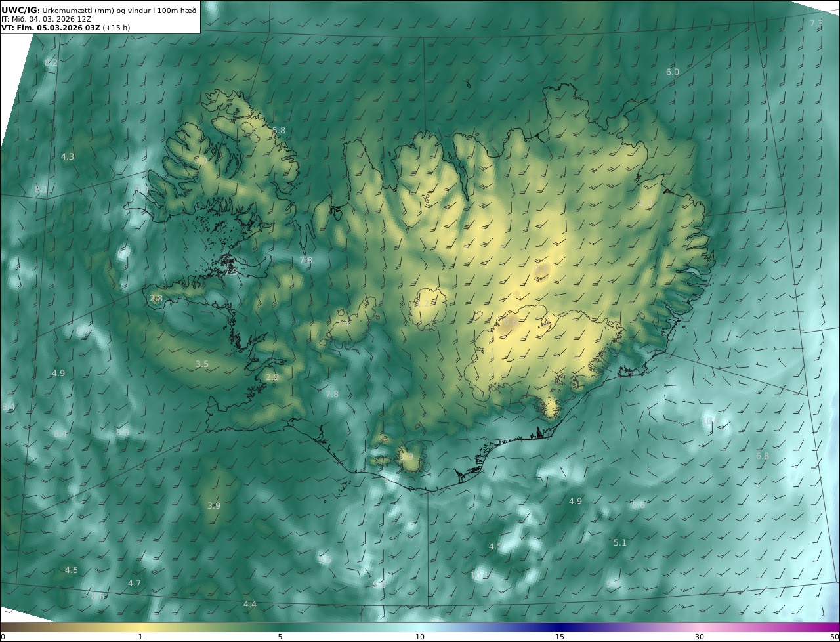Click the 8.2 value label on the map
840x642 pixels.
51,63
